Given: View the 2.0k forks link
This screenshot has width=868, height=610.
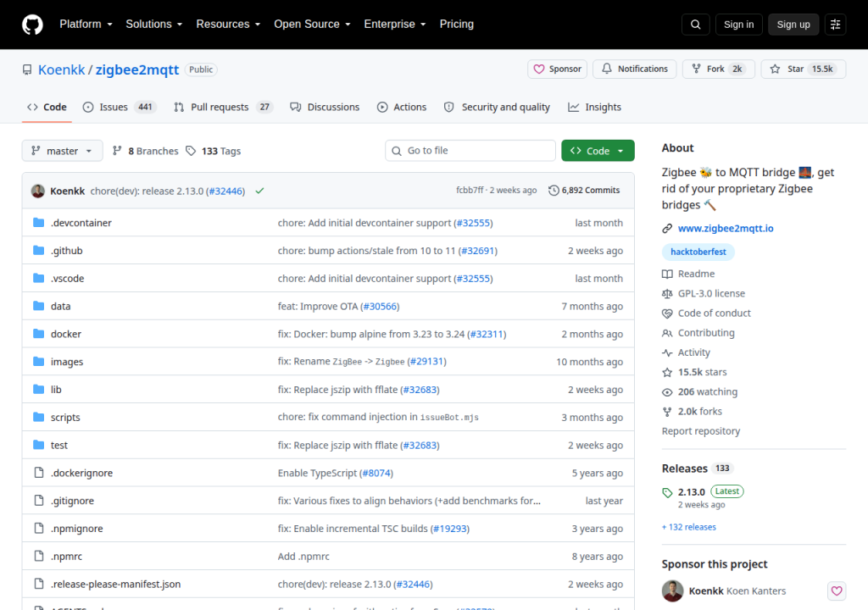Looking at the screenshot, I should tap(692, 411).
